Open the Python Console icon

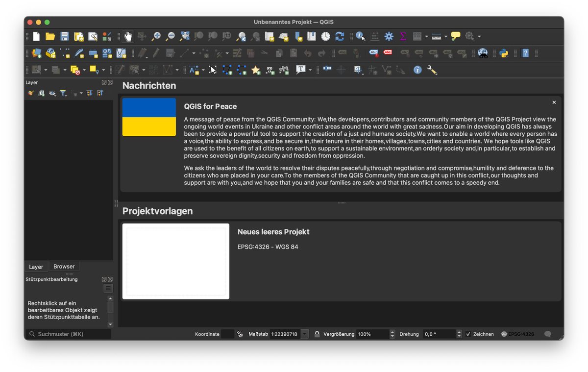tap(504, 53)
